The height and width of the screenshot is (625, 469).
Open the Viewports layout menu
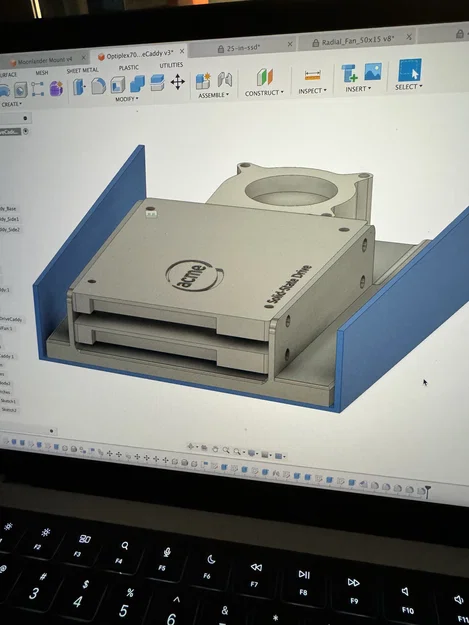280,456
